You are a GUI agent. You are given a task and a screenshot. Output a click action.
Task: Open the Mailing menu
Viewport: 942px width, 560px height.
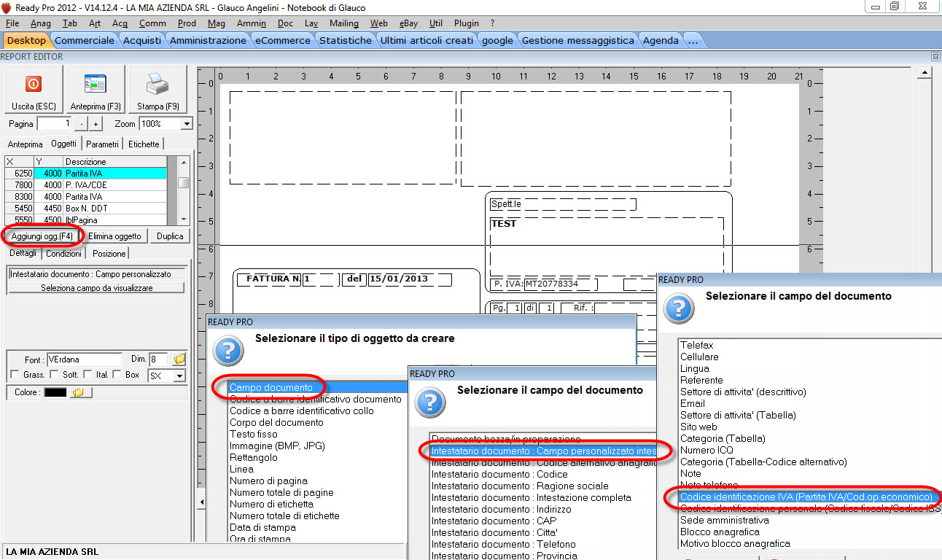344,23
